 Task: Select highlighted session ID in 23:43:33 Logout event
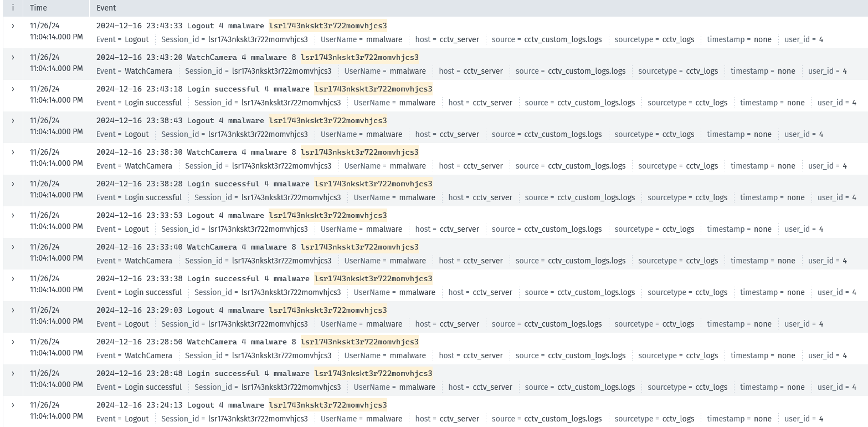click(328, 26)
